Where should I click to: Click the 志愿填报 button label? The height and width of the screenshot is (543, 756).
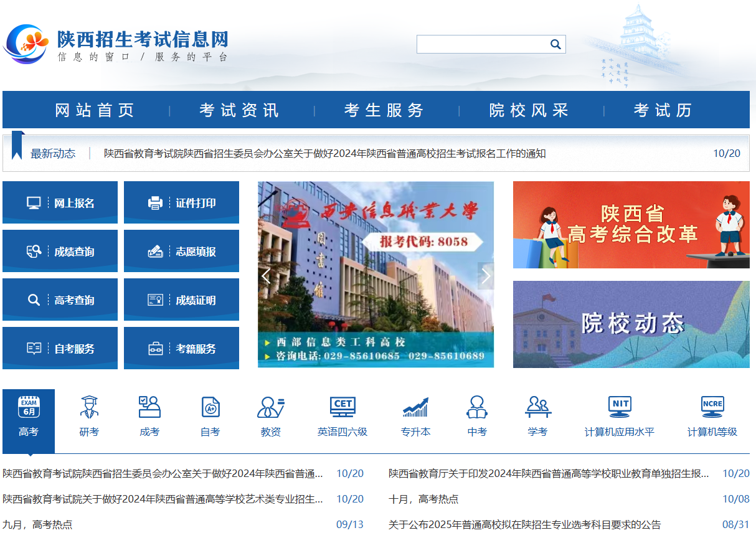click(196, 252)
